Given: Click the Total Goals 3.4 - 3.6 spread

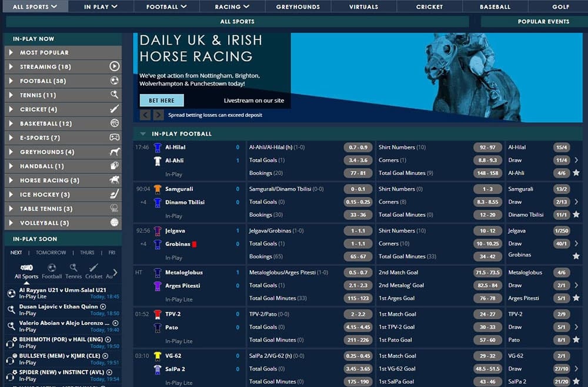Looking at the screenshot, I should (359, 160).
